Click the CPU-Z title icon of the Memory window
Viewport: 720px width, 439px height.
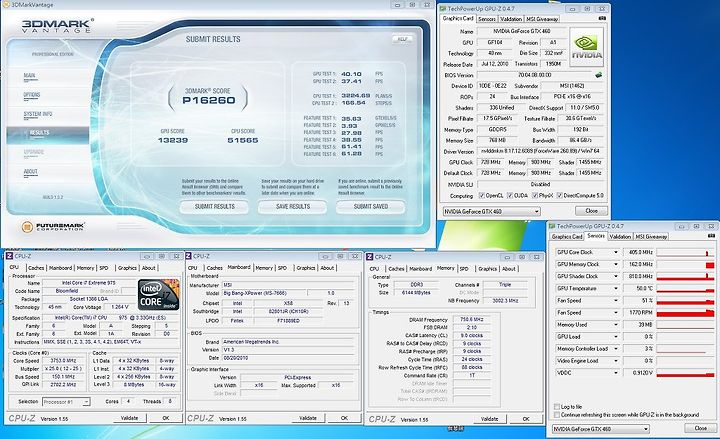370,257
